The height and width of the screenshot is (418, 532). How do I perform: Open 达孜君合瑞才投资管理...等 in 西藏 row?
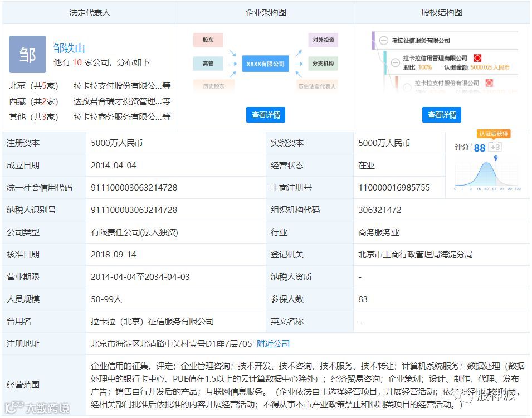[122, 101]
